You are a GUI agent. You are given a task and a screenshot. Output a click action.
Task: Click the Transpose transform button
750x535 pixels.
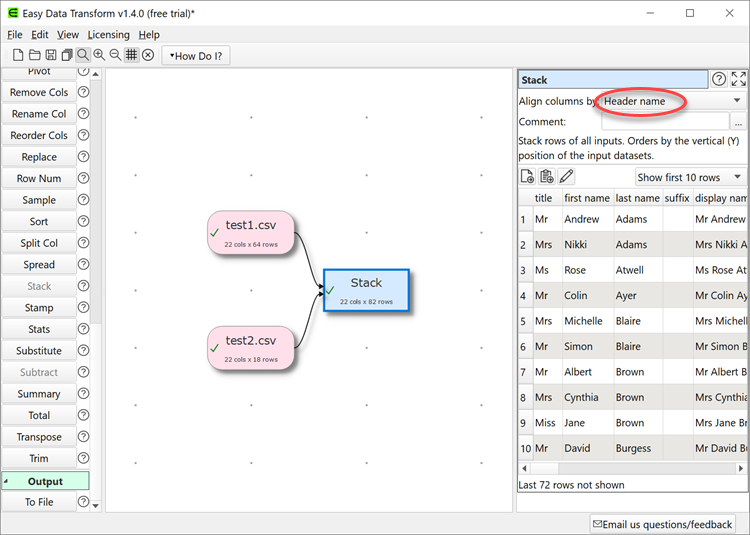coord(39,437)
